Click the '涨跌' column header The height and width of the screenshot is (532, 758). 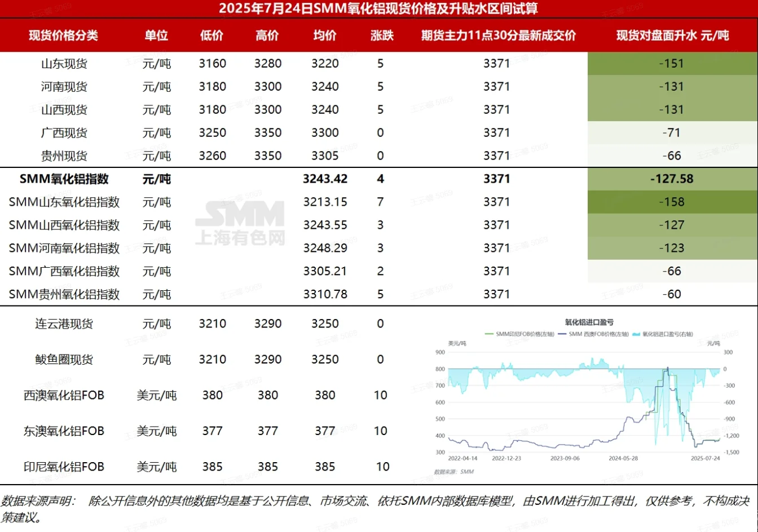pos(382,36)
